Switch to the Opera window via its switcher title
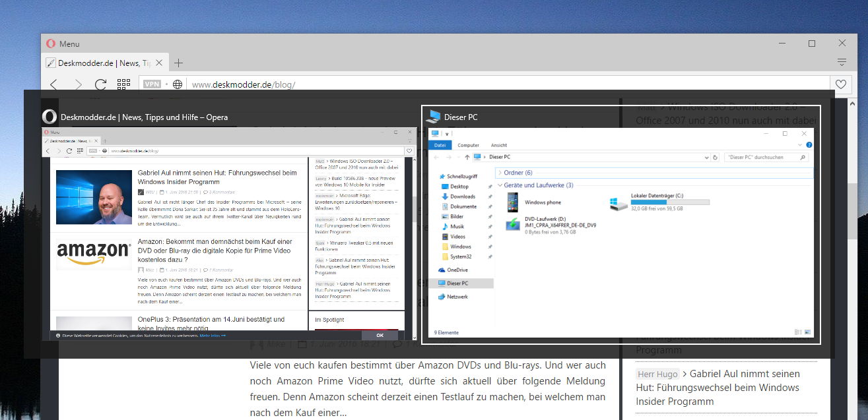Screen dimensions: 868x420 tap(144, 117)
